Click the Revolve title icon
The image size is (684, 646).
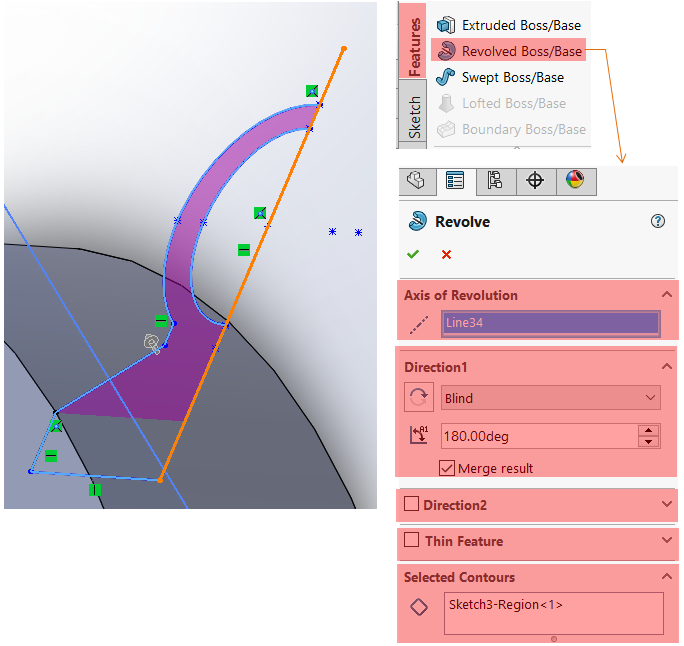(x=417, y=221)
